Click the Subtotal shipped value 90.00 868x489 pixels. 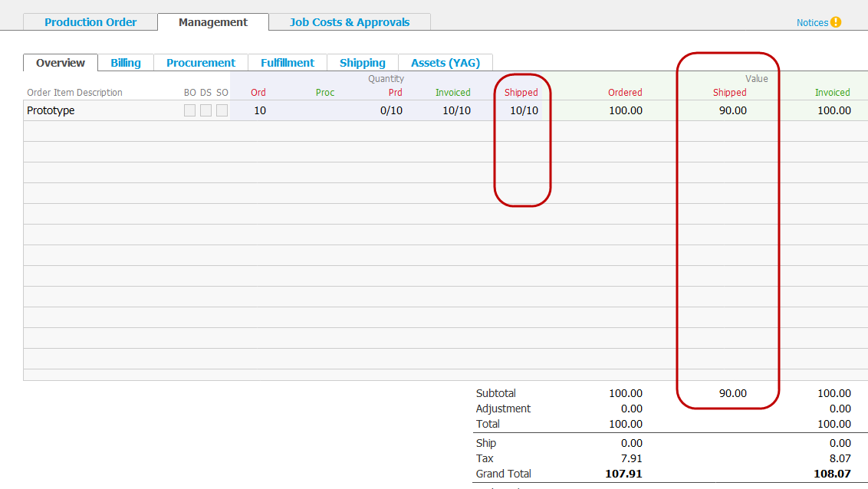click(x=733, y=393)
